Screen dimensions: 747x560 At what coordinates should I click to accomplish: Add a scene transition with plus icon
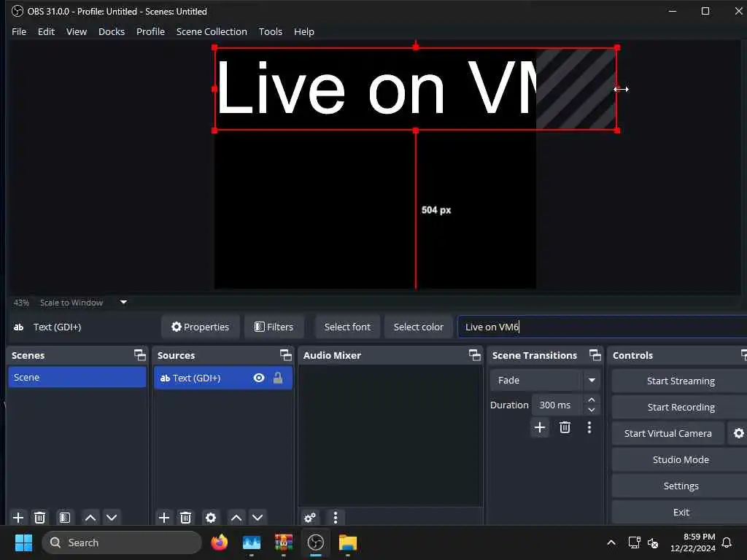coord(540,427)
